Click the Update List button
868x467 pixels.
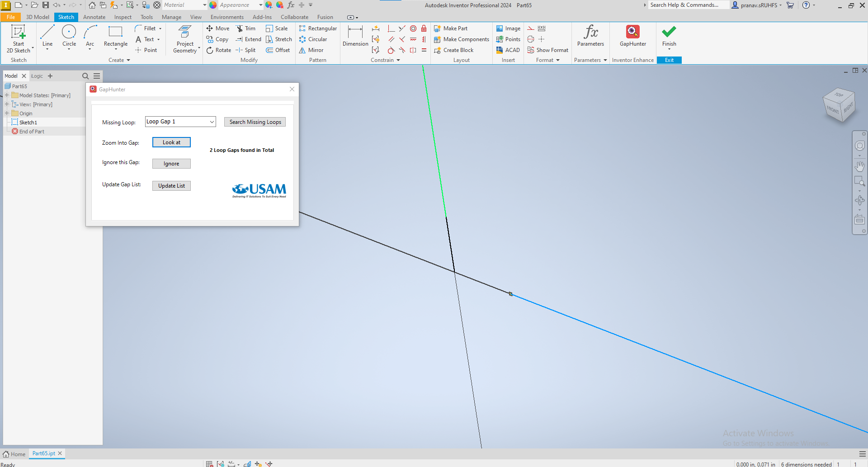pyautogui.click(x=171, y=186)
